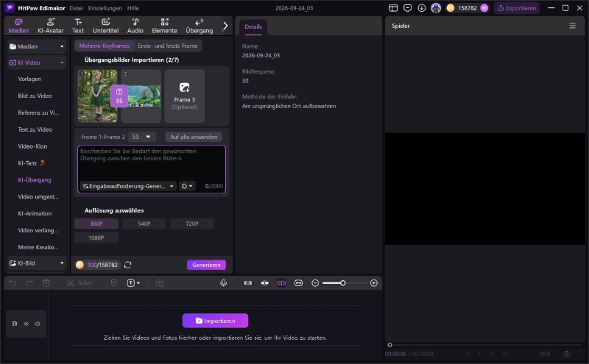Open the prompt history dropdown icon
The image size is (589, 364).
click(187, 186)
